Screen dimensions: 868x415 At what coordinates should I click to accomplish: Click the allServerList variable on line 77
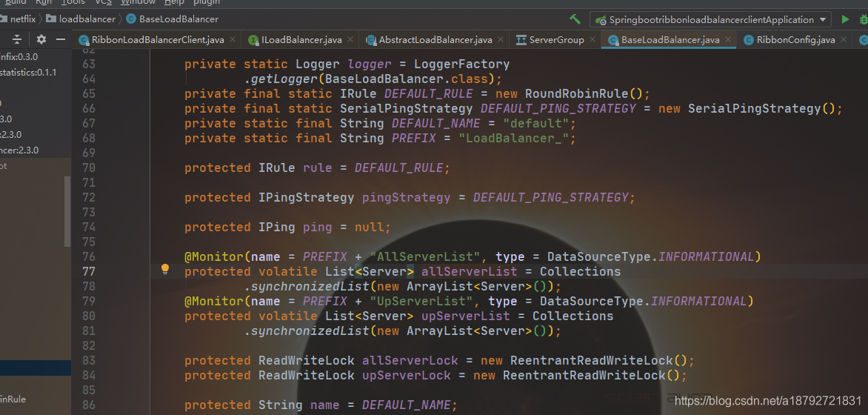pyautogui.click(x=470, y=271)
